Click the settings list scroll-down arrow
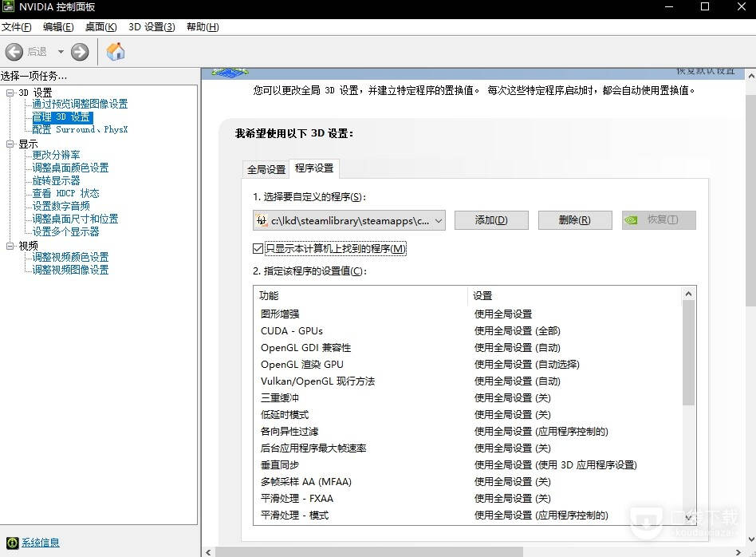This screenshot has width=756, height=557. point(688,516)
